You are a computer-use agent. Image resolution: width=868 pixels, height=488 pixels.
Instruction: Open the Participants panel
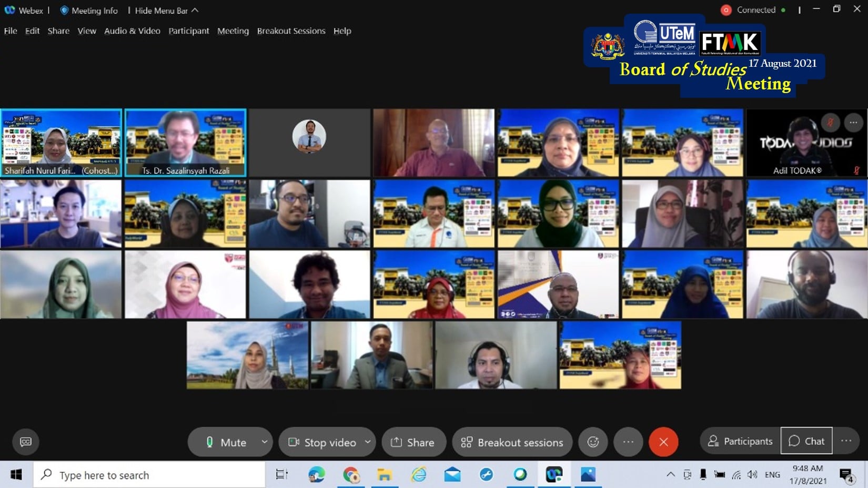(740, 441)
